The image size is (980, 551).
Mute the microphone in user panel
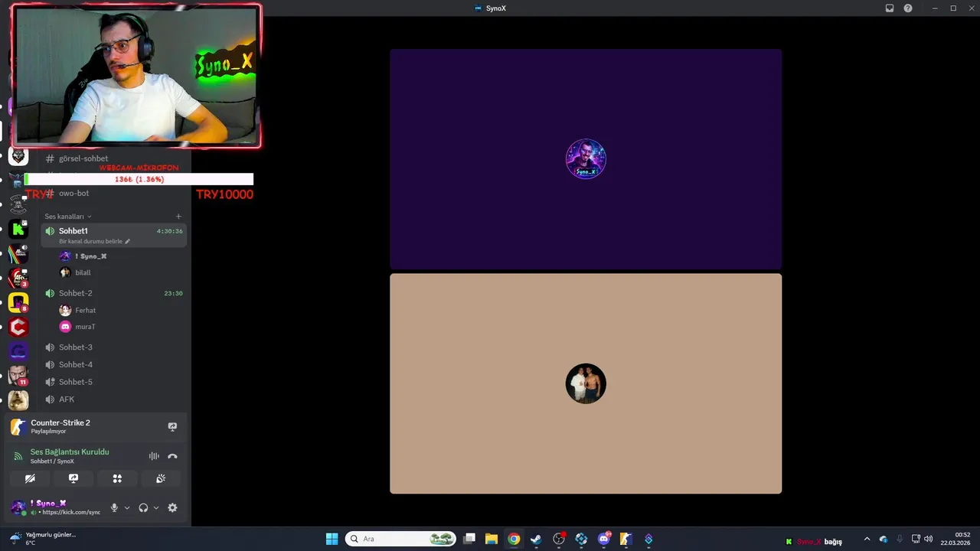(114, 507)
